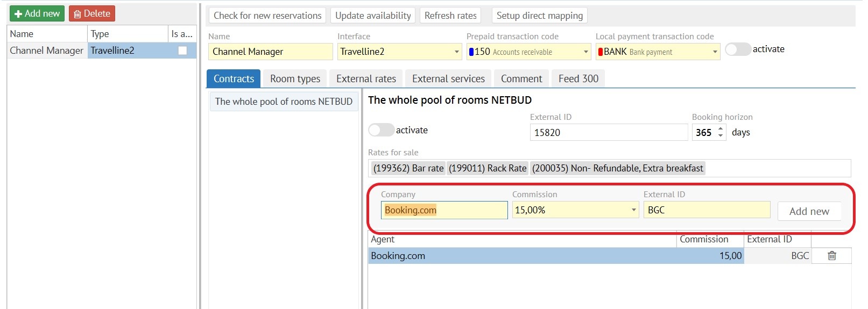Expand the Commission percentage dropdown
The width and height of the screenshot is (868, 309).
[634, 210]
